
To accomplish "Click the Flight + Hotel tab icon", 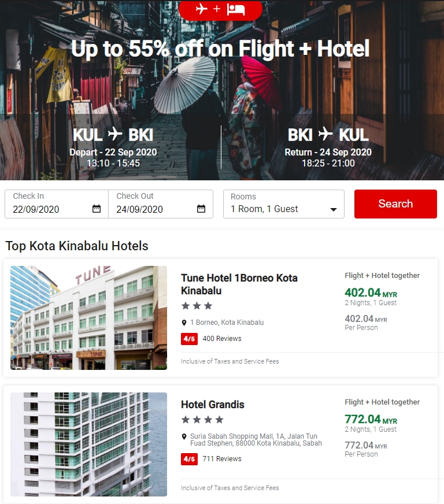I will (x=220, y=9).
